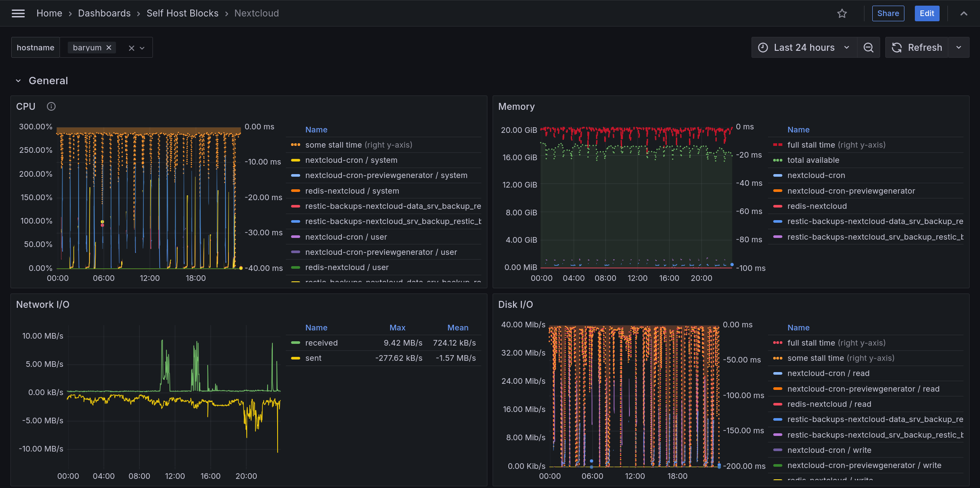Screen dimensions: 980x488
Task: Toggle nextcloud-cron-previewgenerator / read Disk series
Action: (x=863, y=389)
